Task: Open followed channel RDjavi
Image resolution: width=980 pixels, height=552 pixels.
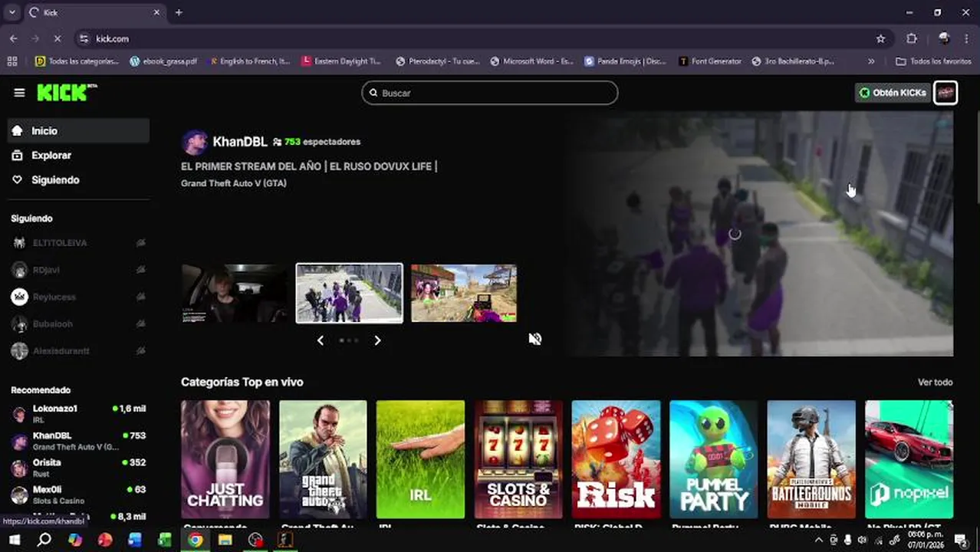Action: click(78, 270)
